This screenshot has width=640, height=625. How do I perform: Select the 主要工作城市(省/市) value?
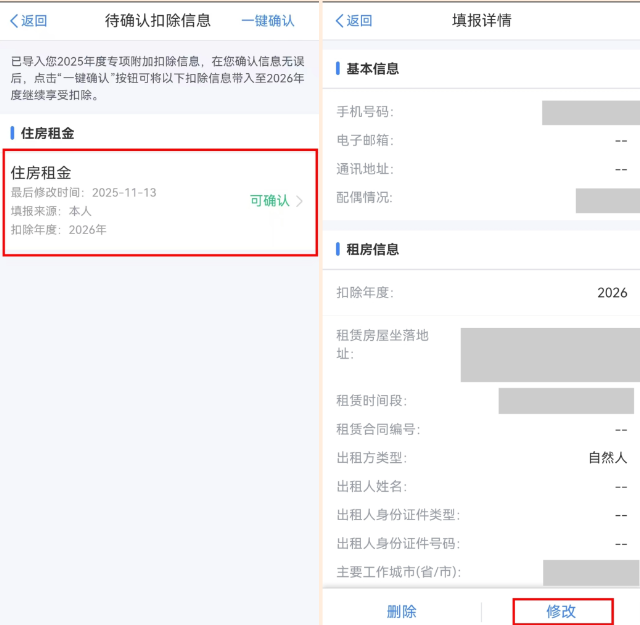tap(590, 572)
